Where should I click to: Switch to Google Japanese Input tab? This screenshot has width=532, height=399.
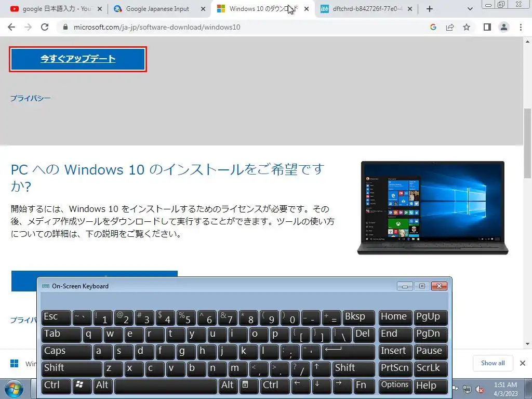pyautogui.click(x=157, y=9)
